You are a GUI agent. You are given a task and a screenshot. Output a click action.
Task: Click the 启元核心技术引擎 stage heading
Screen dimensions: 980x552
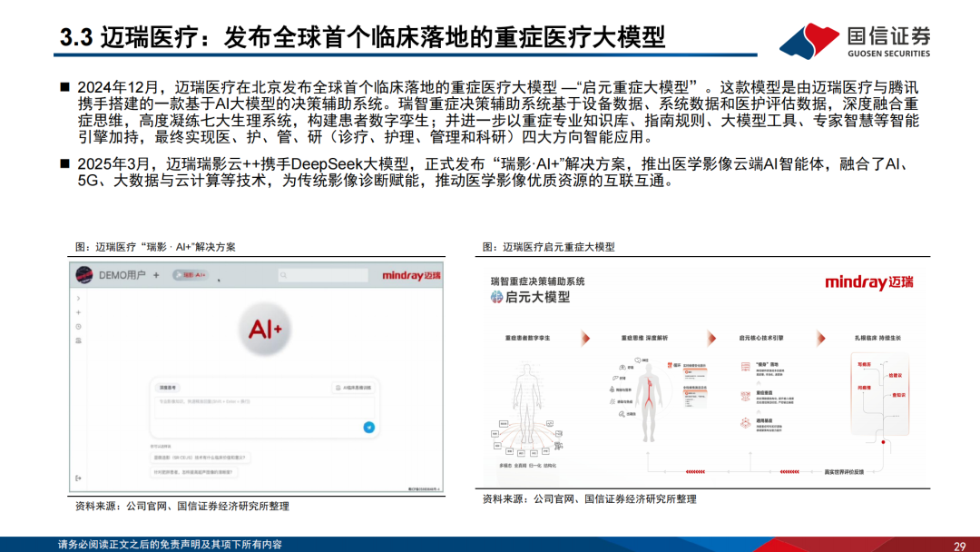(x=760, y=339)
